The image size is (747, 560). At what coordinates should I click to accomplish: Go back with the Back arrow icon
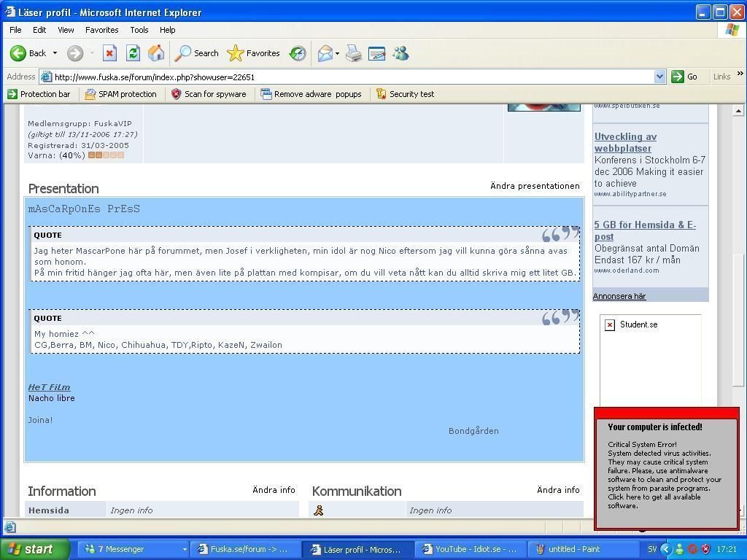[x=18, y=53]
